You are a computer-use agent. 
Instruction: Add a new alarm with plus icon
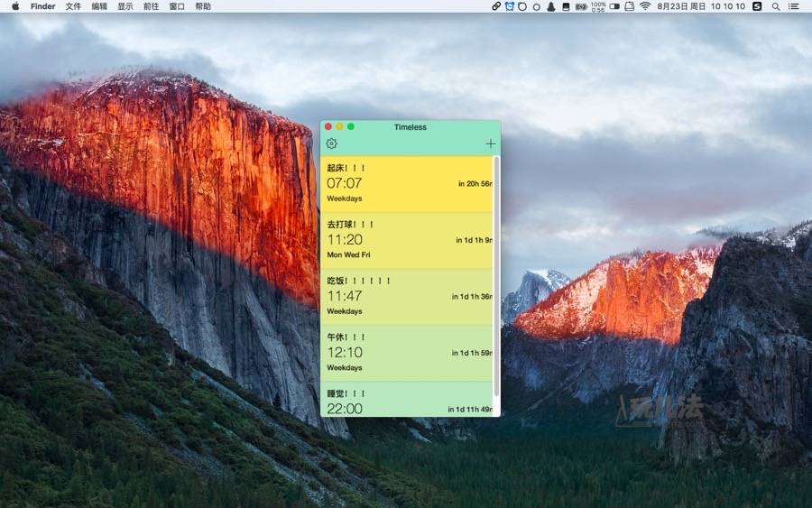click(491, 143)
